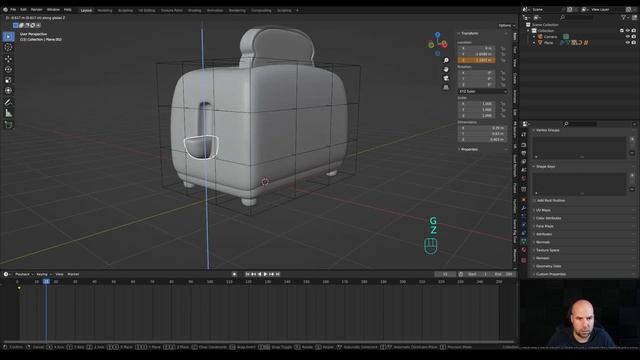640x360 pixels.
Task: Lock Location X with padlock icon
Action: click(503, 49)
